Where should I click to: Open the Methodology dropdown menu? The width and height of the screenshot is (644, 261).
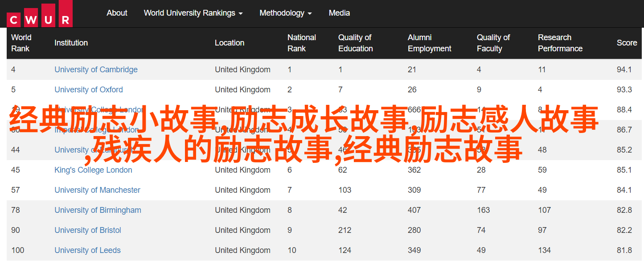(x=286, y=13)
